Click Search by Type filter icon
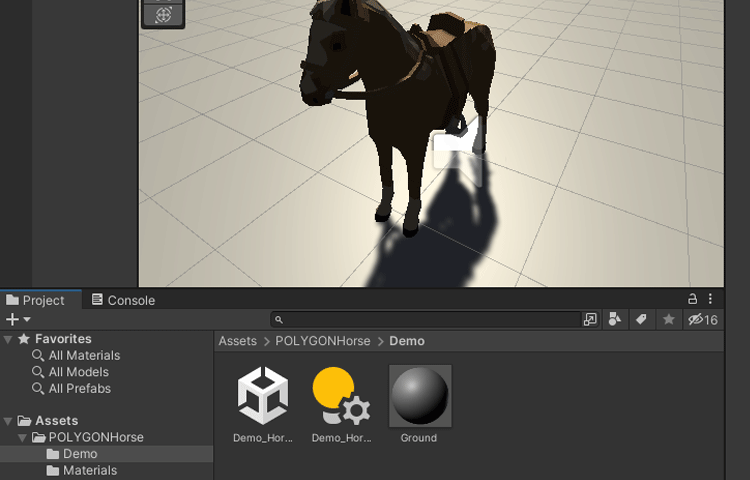 (x=615, y=319)
